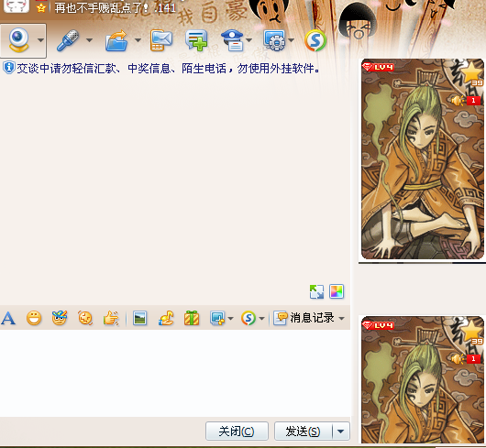Toggle expand chat area arrows icon
The width and height of the screenshot is (486, 448).
[x=316, y=291]
